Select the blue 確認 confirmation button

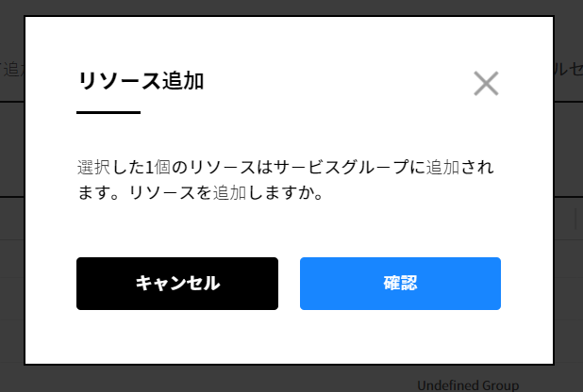[x=400, y=284]
